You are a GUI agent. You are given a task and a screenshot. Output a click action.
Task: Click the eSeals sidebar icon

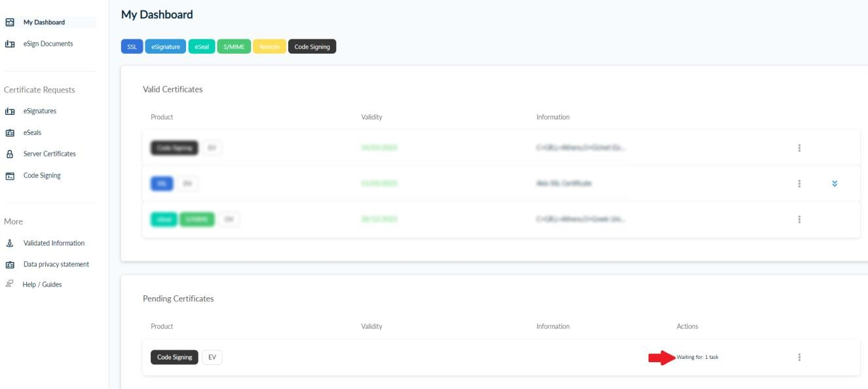[x=9, y=132]
